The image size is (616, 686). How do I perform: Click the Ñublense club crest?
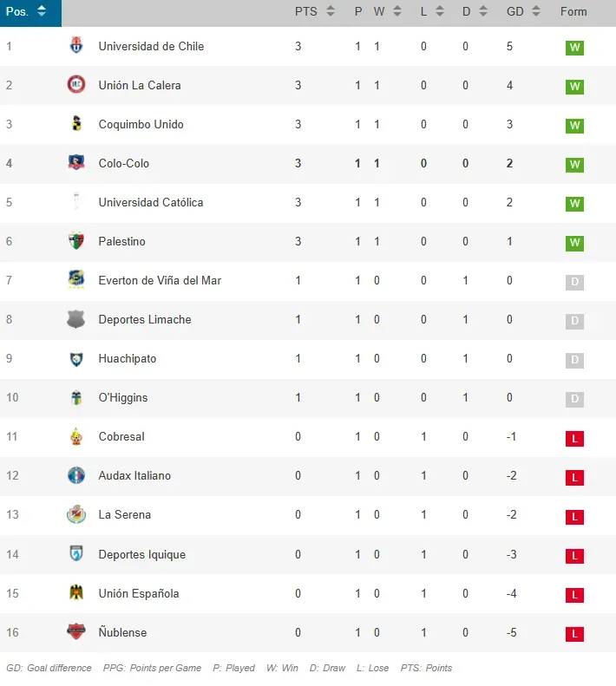(x=76, y=632)
